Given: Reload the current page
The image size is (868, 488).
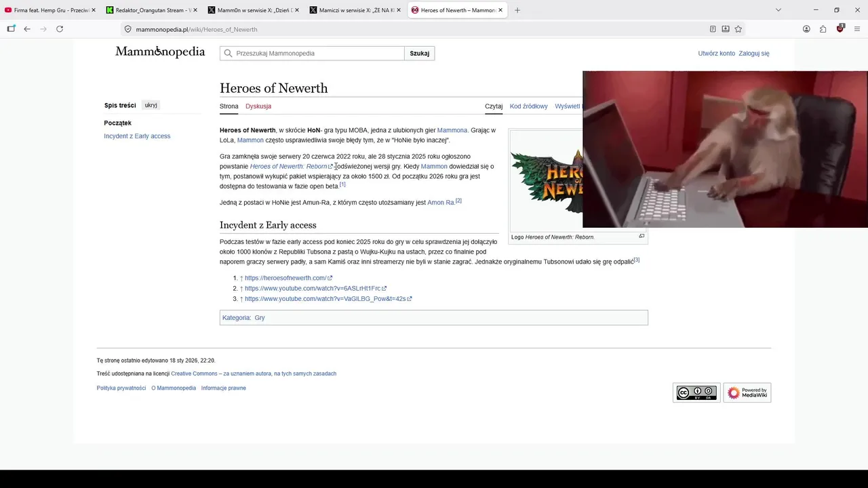Looking at the screenshot, I should click(60, 29).
